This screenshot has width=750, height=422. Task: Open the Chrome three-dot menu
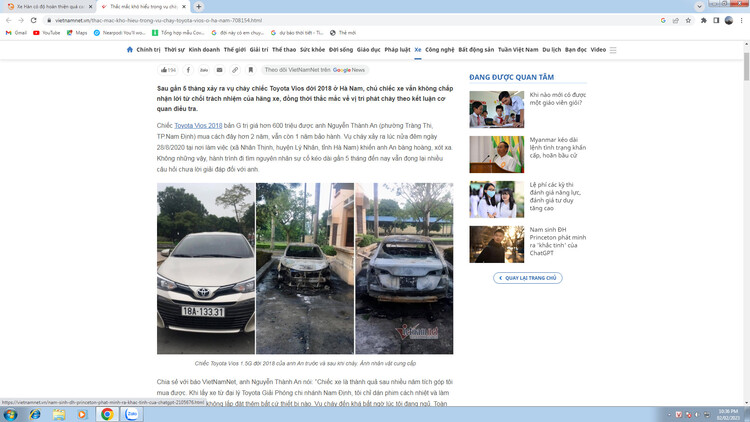click(741, 20)
